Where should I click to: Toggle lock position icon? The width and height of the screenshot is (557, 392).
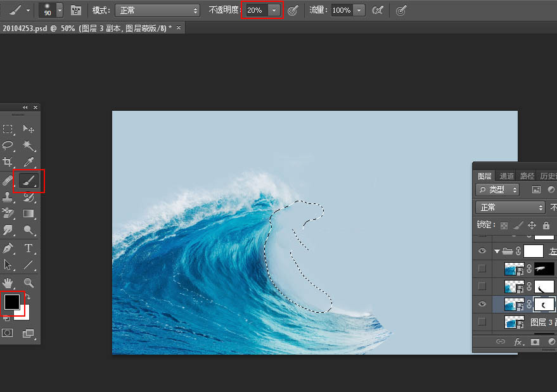(532, 225)
